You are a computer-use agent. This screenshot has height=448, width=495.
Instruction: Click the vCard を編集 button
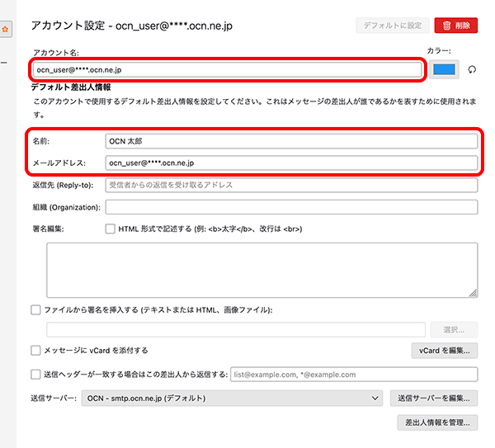pos(444,351)
